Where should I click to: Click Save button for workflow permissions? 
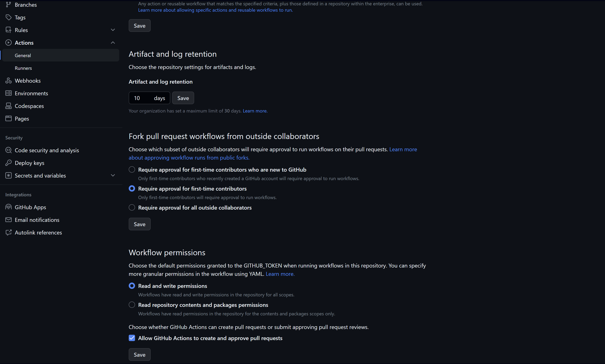[x=140, y=355]
